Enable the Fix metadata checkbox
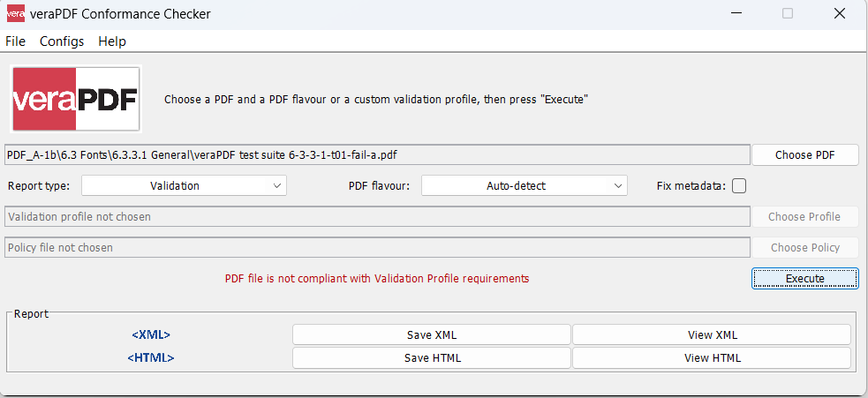This screenshot has width=868, height=398. click(x=739, y=186)
